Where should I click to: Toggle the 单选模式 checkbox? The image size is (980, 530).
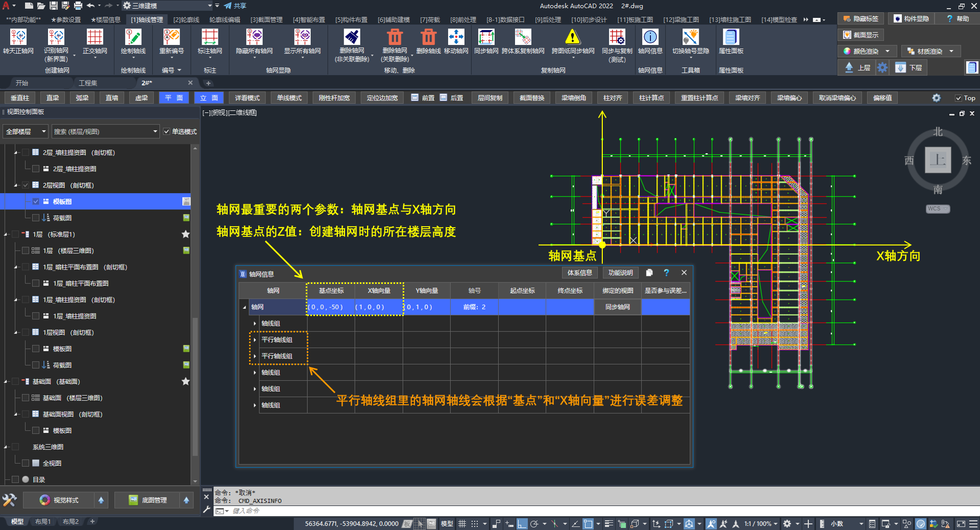coord(167,132)
